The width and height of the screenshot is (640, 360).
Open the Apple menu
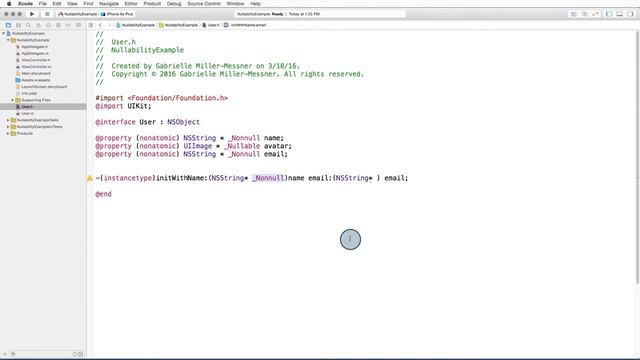click(9, 4)
